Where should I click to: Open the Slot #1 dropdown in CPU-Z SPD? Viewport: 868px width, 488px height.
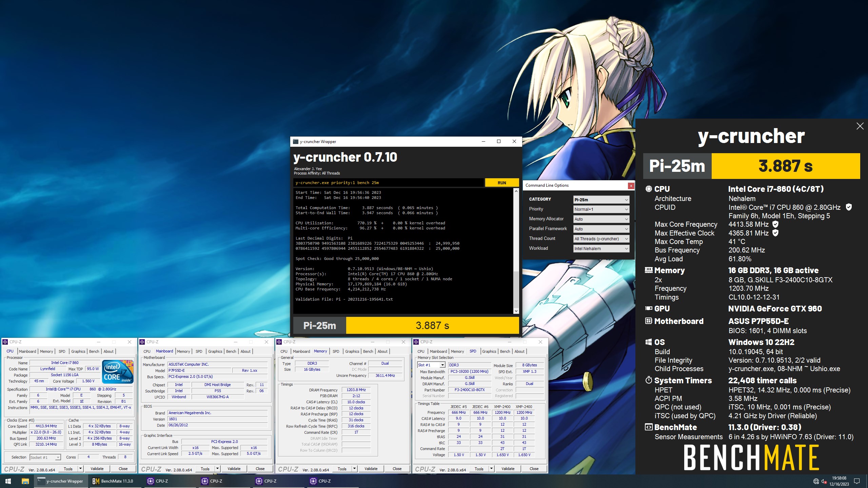point(431,365)
